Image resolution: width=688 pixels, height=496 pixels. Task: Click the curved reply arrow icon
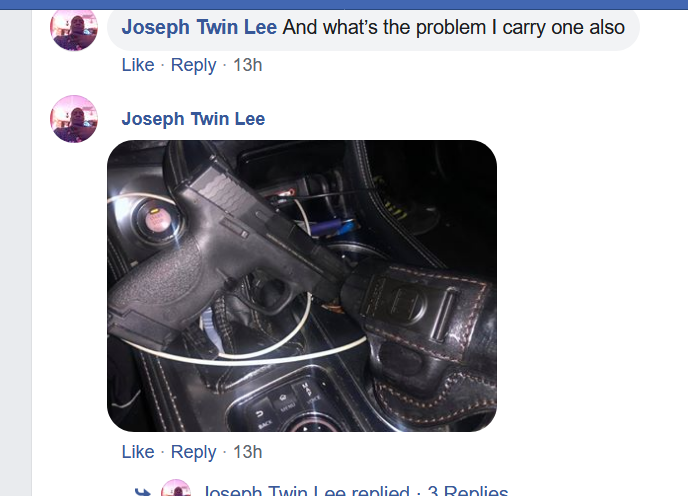click(143, 491)
